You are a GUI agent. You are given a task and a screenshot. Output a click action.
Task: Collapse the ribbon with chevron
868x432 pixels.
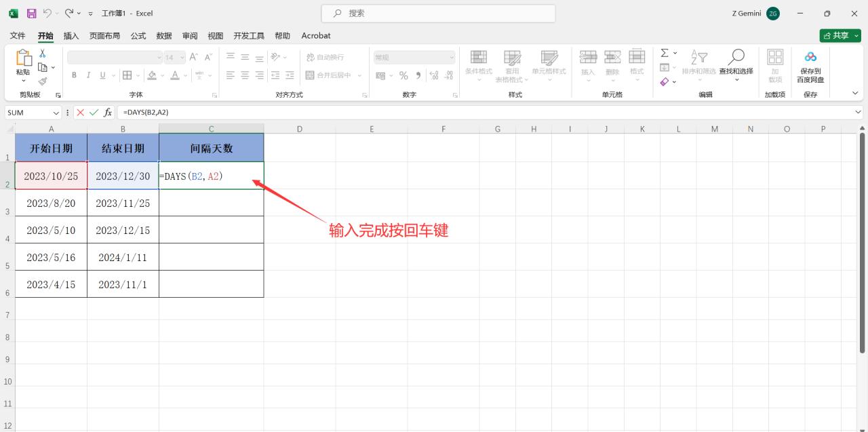(x=855, y=94)
